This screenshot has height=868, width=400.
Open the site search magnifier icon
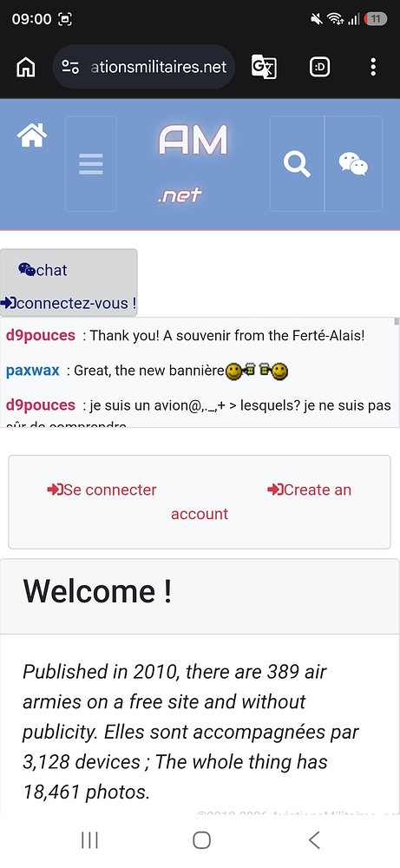click(297, 164)
